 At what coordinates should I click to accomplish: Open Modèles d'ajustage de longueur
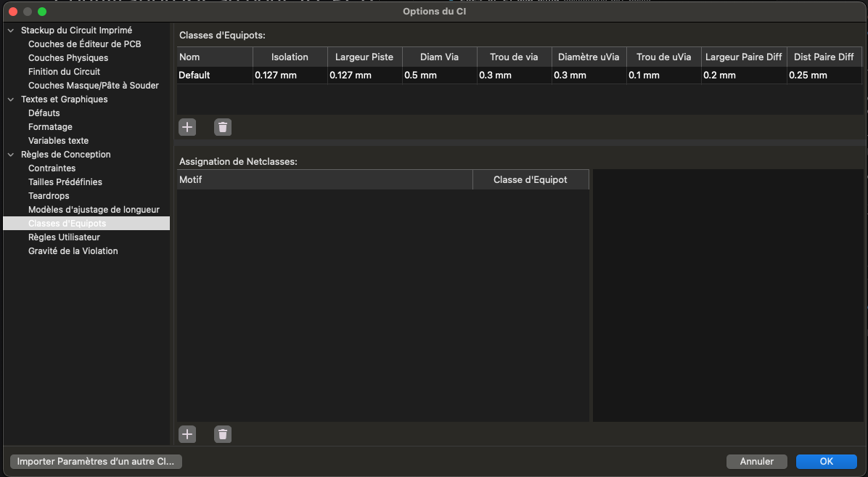(x=94, y=209)
